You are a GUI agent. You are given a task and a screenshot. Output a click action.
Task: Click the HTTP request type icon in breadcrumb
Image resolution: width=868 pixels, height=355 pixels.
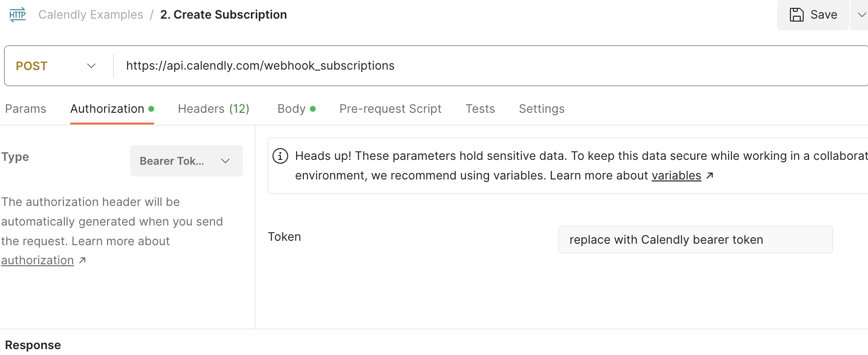17,14
